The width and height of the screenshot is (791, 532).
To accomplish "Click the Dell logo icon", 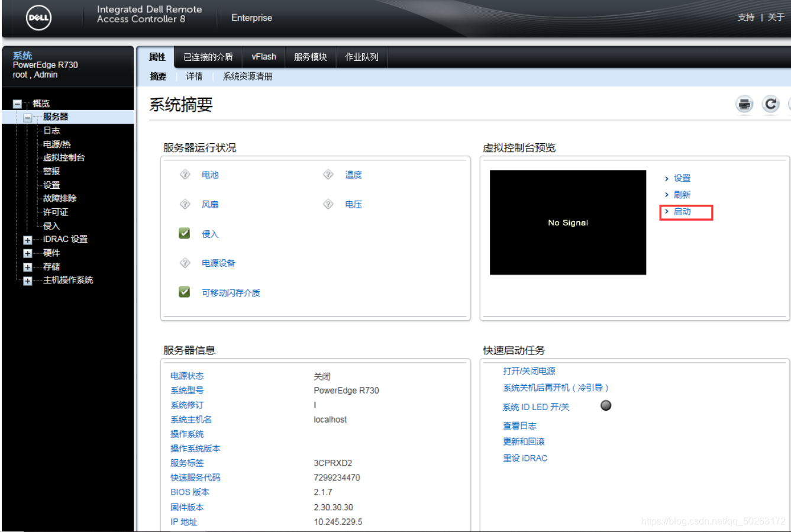I will pos(39,17).
